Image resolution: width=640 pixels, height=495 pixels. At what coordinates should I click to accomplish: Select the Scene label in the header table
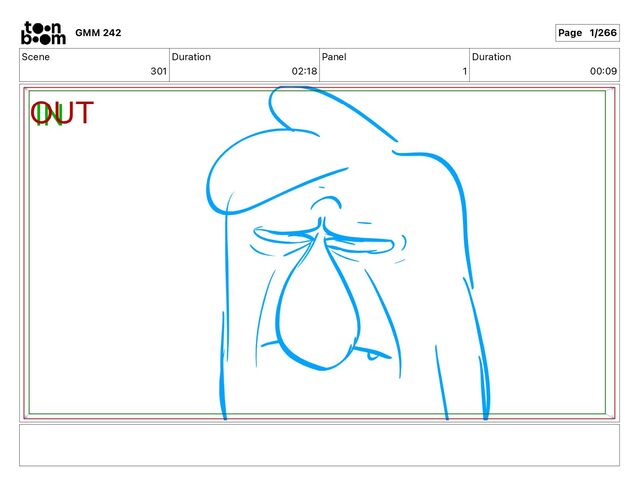(x=36, y=57)
